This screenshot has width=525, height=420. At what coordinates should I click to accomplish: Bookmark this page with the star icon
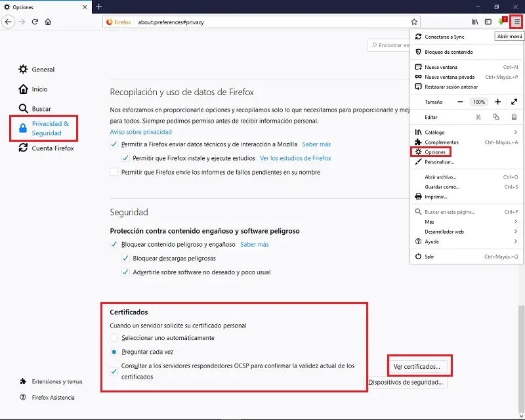pos(414,22)
